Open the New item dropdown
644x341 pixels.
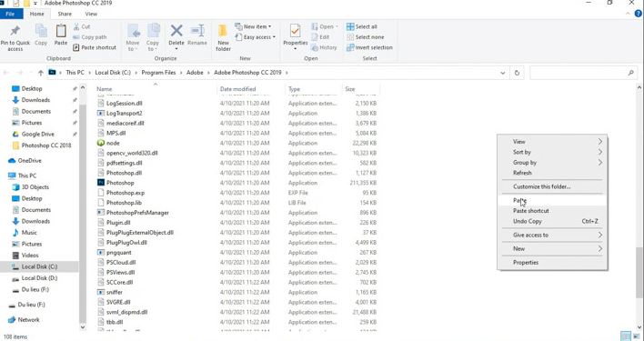(x=253, y=26)
